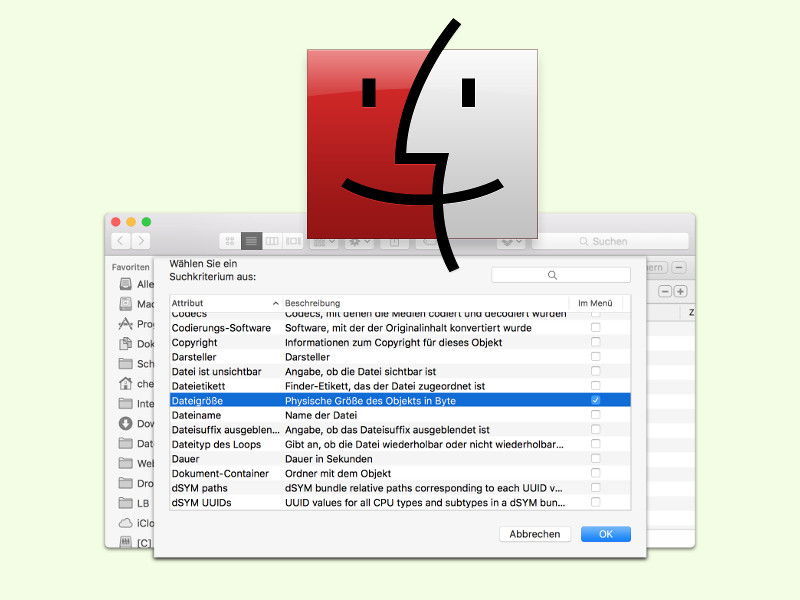Click the search field in the criteria dialog
The height and width of the screenshot is (600, 800).
click(x=561, y=275)
